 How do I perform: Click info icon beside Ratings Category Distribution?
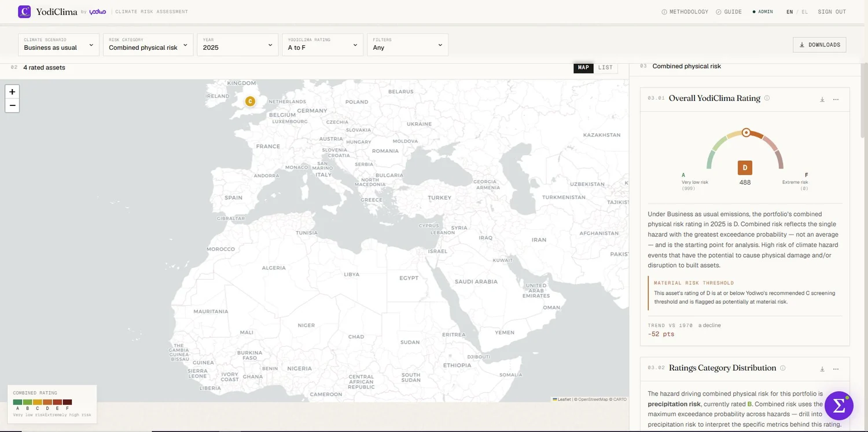pos(782,368)
